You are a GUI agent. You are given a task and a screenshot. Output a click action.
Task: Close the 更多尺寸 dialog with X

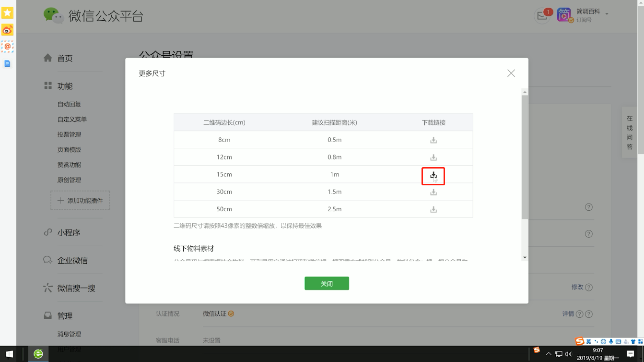(x=511, y=73)
